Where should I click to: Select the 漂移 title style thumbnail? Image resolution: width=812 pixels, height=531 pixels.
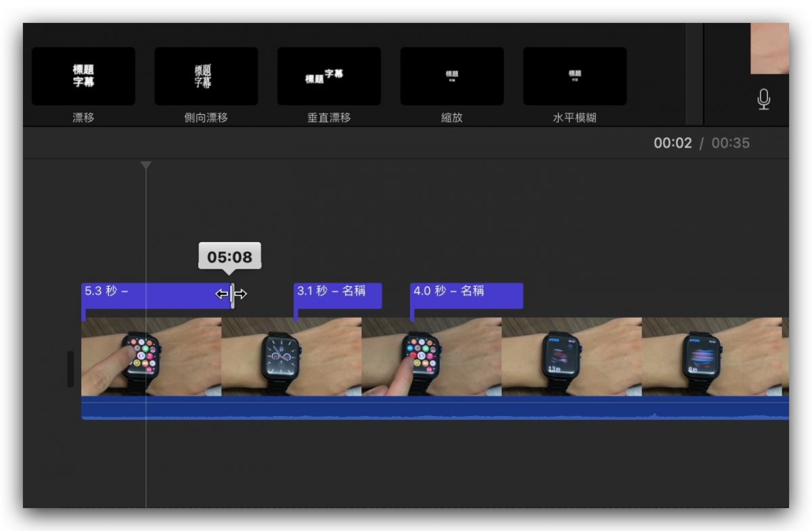(83, 76)
